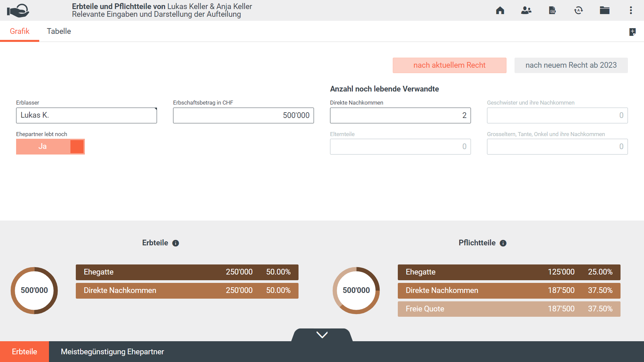The image size is (644, 362).
Task: Open the Erbteile bottom tab
Action: coord(24,352)
